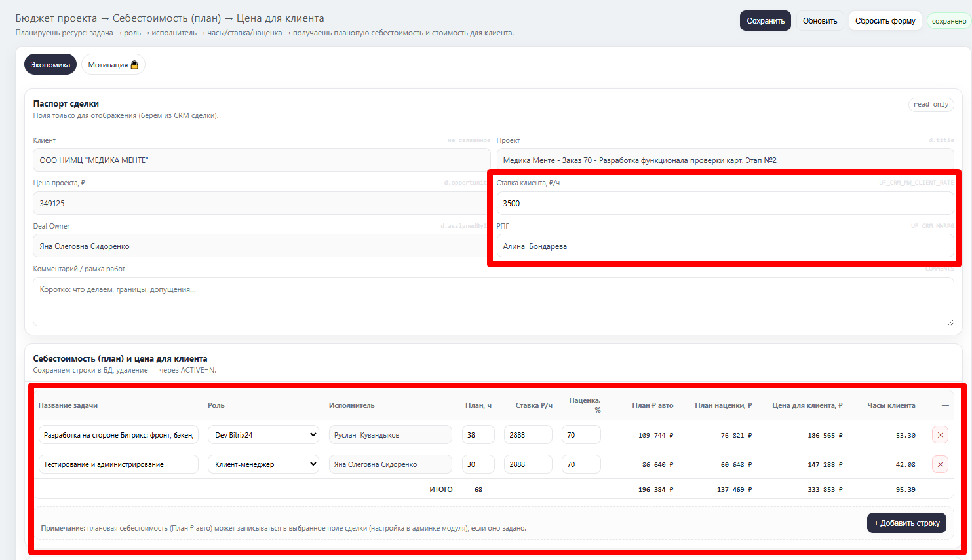Focus the Комментарий / рамка работ textarea

click(493, 301)
